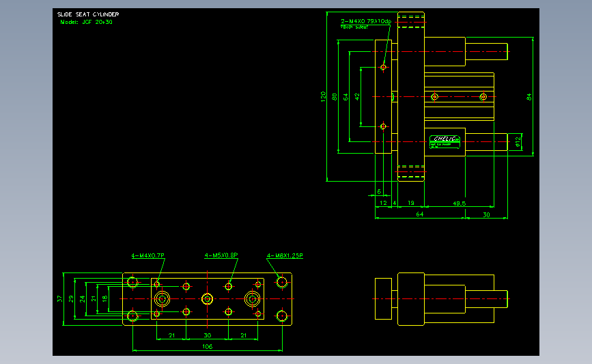The height and width of the screenshot is (364, 592).
Task: Select the '(Both sides)' note text
Action: (354, 27)
